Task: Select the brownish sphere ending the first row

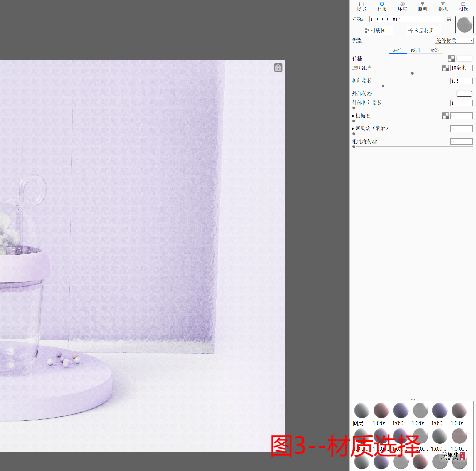Action: (459, 411)
